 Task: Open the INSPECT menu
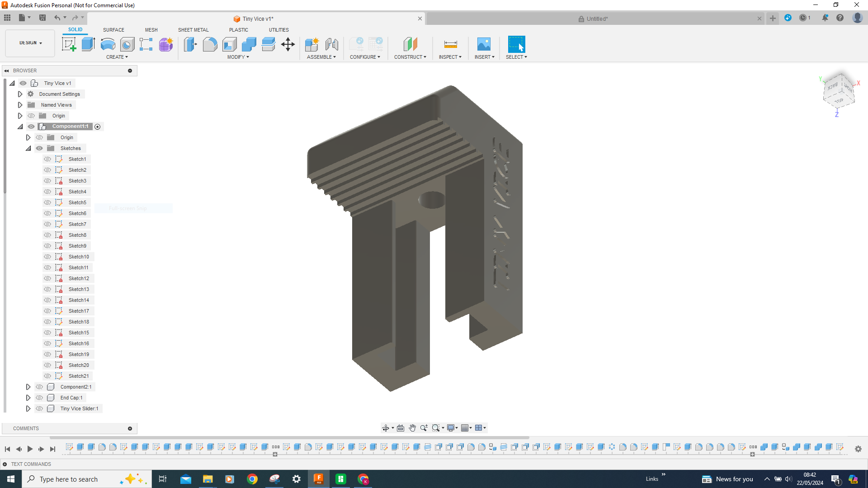click(450, 57)
